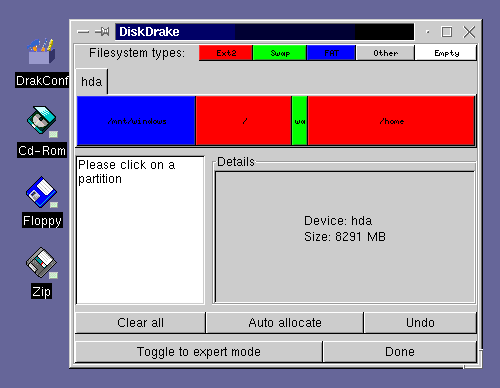Click the 'Device: hda' detail text
The image size is (500, 388).
click(338, 221)
